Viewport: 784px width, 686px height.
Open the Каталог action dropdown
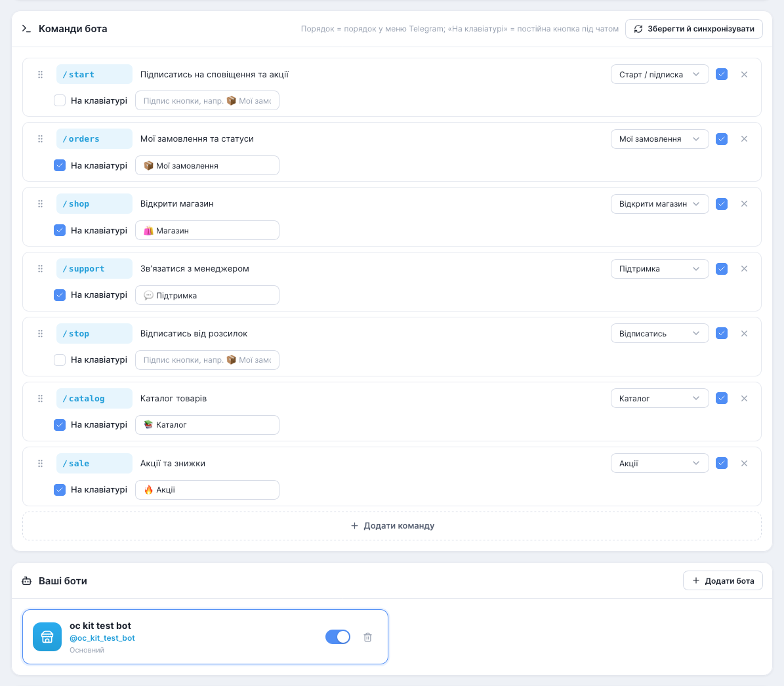coord(659,399)
